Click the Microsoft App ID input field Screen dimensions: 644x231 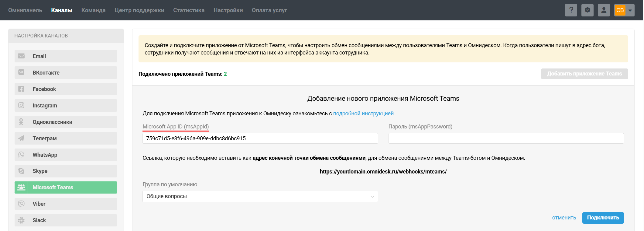(260, 138)
